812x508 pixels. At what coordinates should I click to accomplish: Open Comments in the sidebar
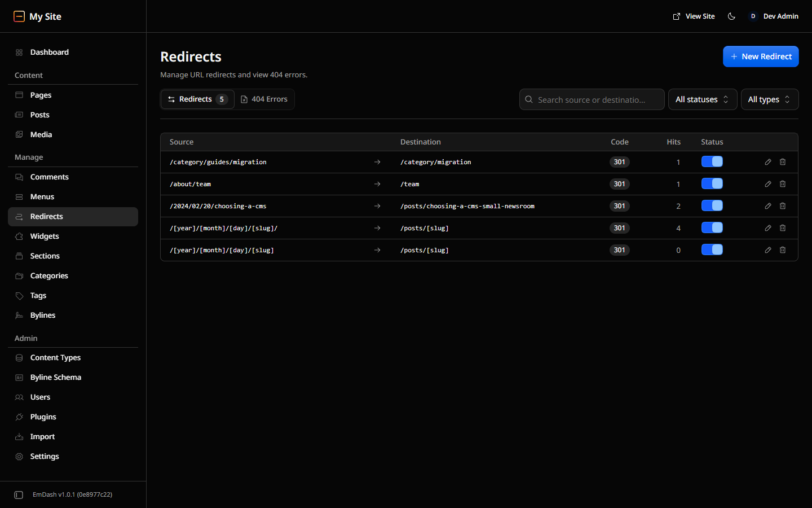73,177
